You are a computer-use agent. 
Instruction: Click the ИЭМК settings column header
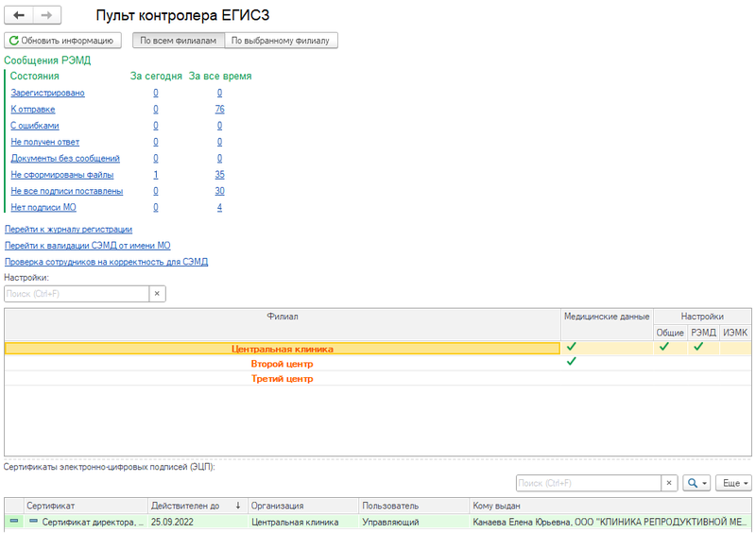click(x=735, y=333)
